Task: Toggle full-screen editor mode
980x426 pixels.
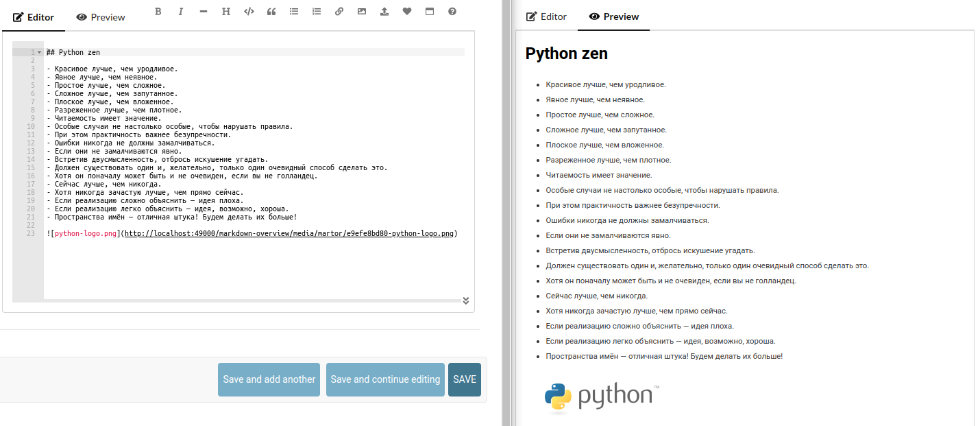Action: tap(430, 12)
